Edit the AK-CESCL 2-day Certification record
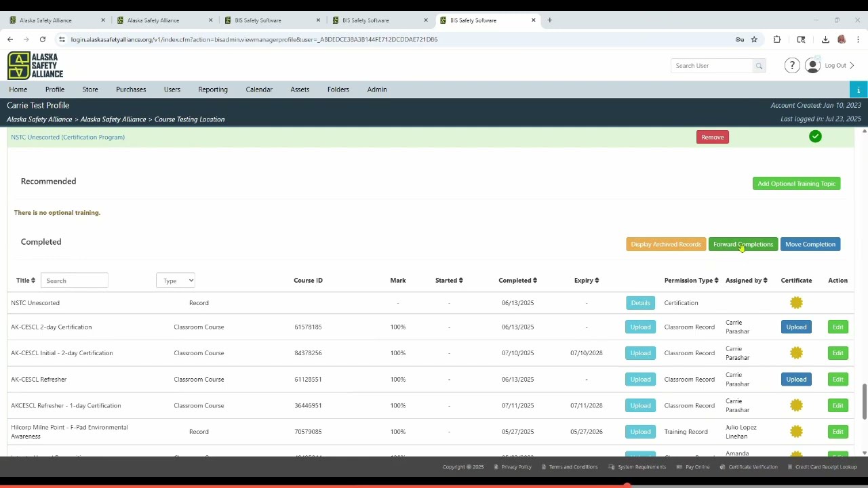Screen dimensions: 868x488 [838, 327]
